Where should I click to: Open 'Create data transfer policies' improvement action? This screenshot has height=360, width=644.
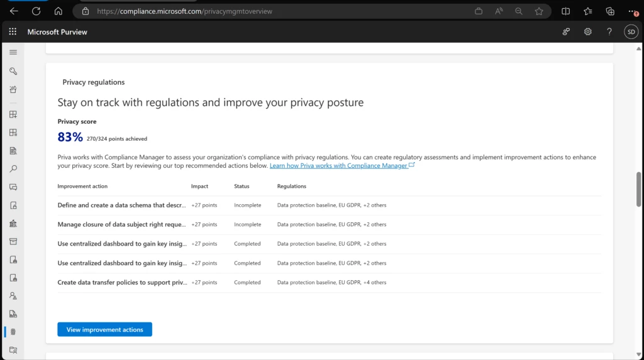122,283
